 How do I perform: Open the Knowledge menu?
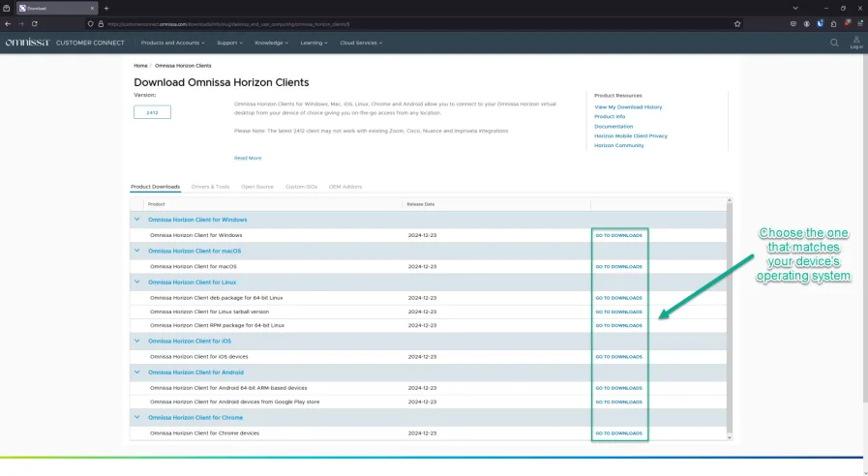tap(271, 43)
